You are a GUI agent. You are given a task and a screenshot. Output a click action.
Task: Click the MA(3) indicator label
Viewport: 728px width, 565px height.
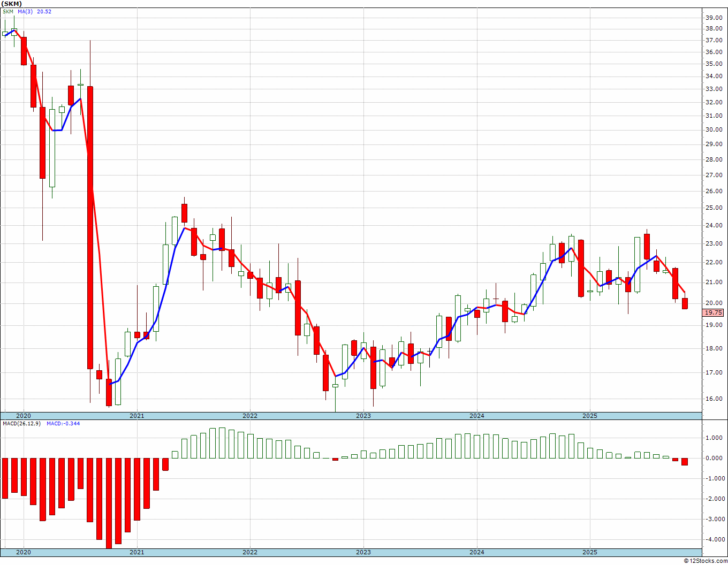pos(25,11)
